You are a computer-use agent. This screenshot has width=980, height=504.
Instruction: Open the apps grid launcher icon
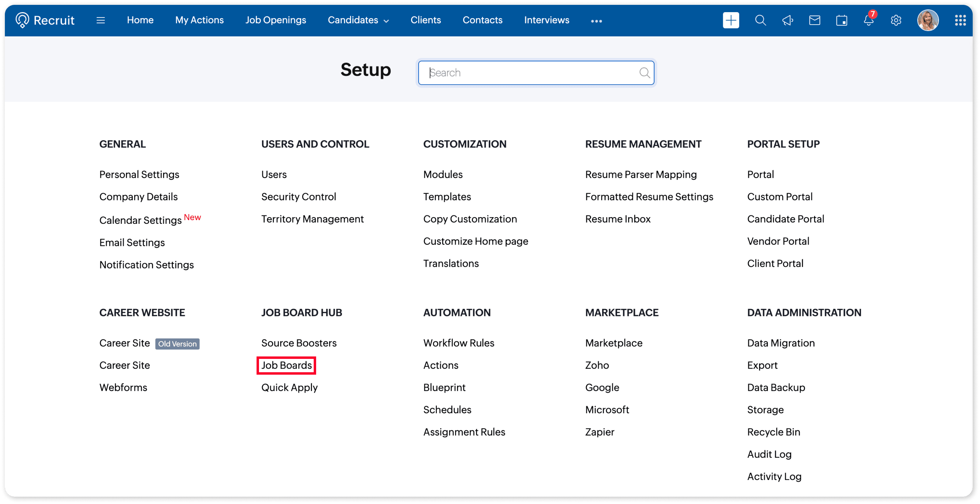click(960, 20)
